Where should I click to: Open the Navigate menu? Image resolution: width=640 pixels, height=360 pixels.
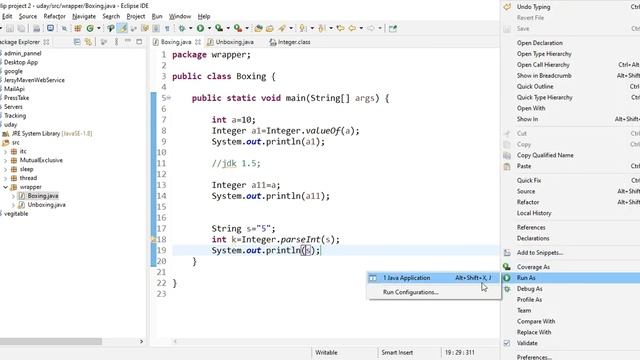(84, 16)
